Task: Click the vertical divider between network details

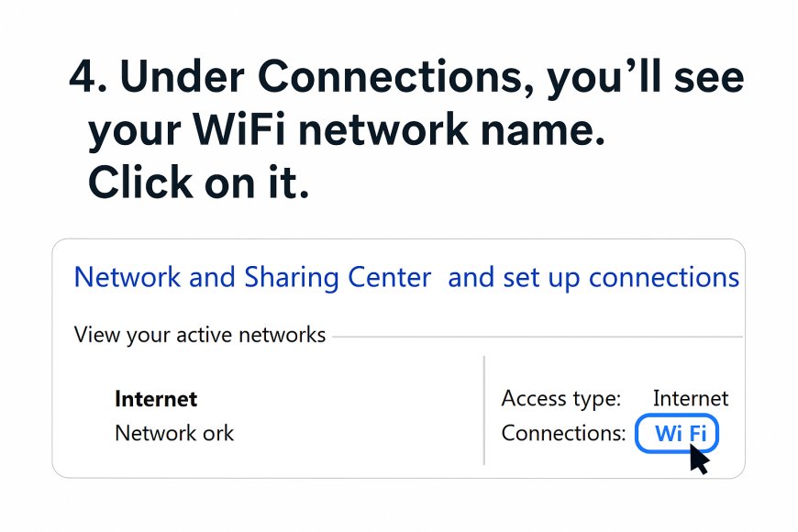Action: [483, 410]
